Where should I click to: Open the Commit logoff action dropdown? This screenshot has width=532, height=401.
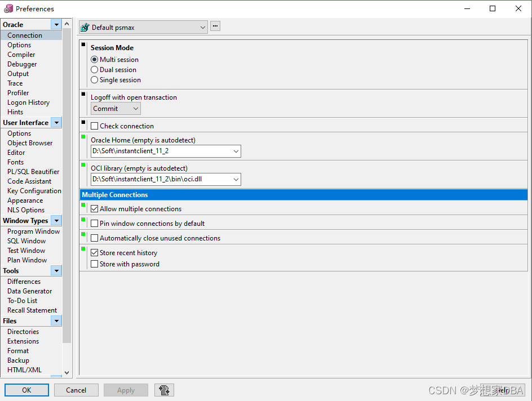116,109
